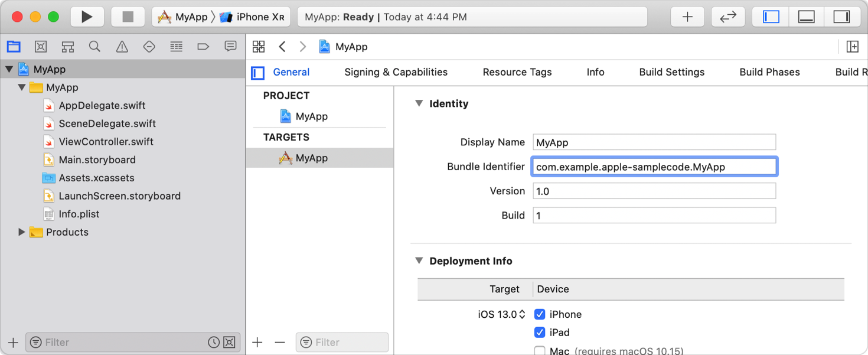The height and width of the screenshot is (355, 868).
Task: Open the MyApp scheme selector
Action: [183, 17]
